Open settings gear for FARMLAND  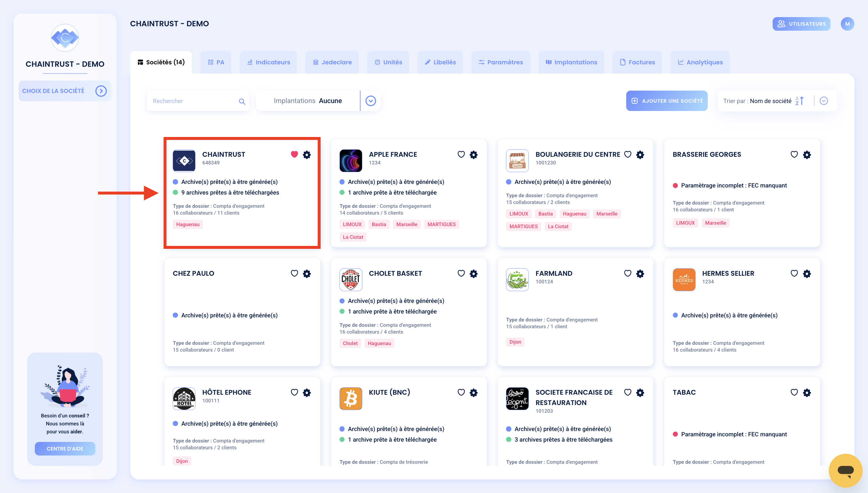(x=640, y=274)
